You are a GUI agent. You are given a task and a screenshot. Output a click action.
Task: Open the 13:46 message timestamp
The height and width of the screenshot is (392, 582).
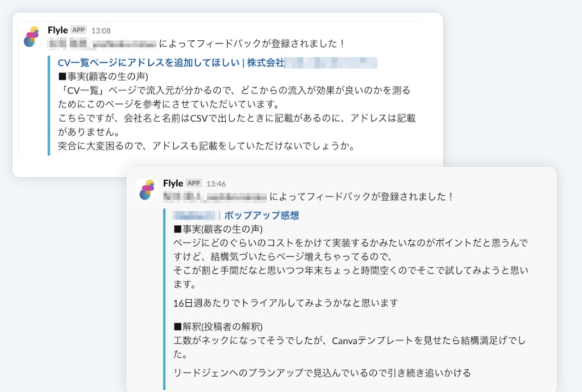click(x=216, y=184)
